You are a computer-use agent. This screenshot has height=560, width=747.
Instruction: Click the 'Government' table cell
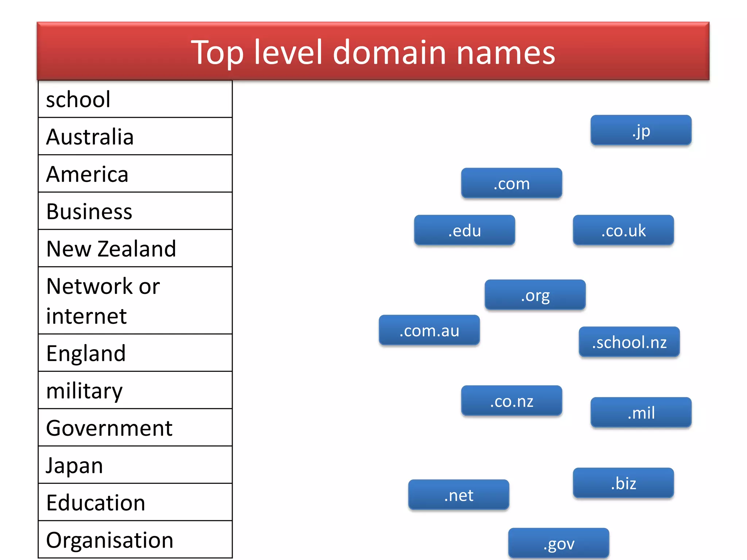point(135,428)
